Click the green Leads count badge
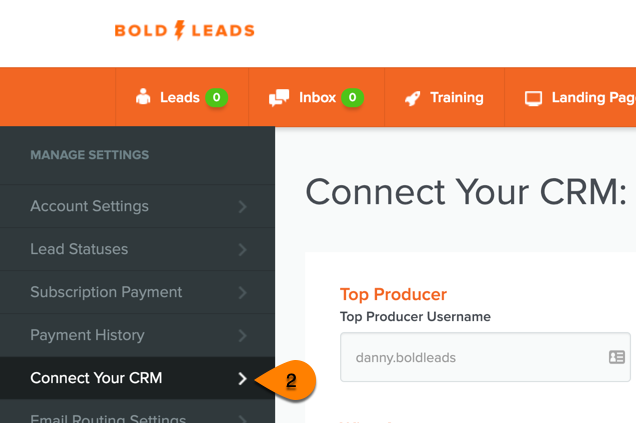The width and height of the screenshot is (636, 423). click(217, 97)
